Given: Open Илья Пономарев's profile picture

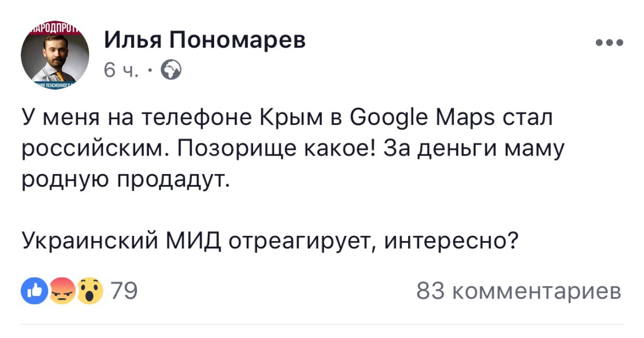Looking at the screenshot, I should click(54, 54).
